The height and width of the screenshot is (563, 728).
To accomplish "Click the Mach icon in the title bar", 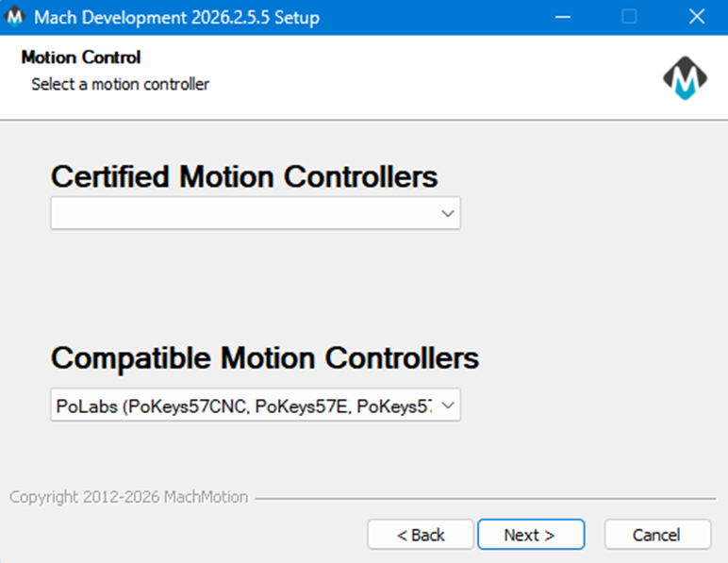I will point(15,17).
